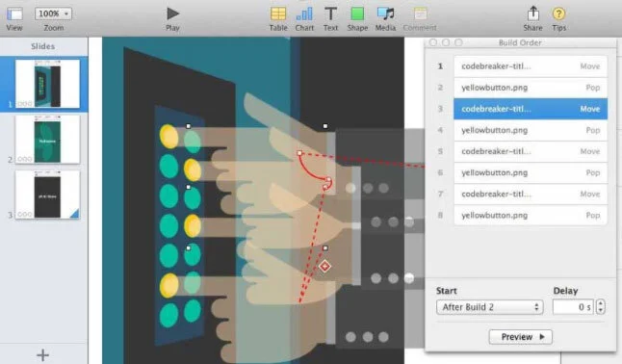This screenshot has width=622, height=364.
Task: Show Tips with the question mark icon
Action: tap(558, 13)
